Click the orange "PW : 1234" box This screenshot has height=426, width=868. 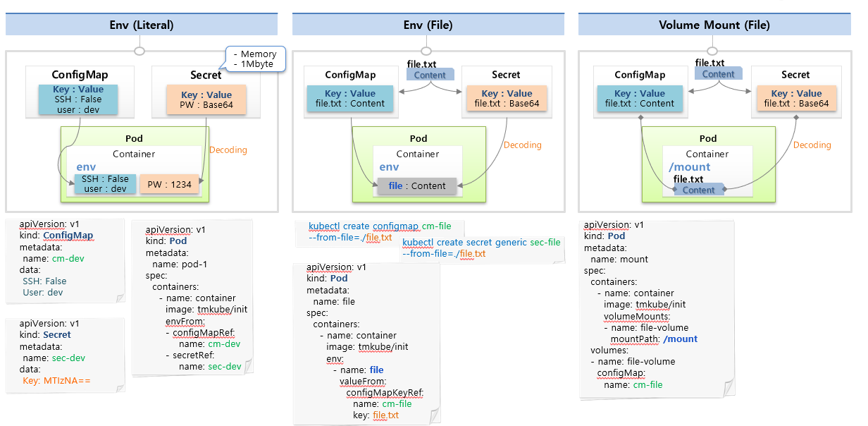point(169,184)
